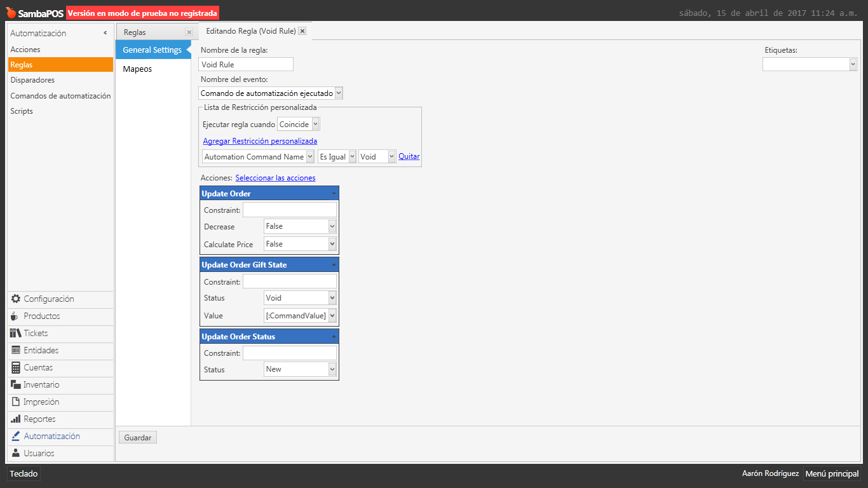Click the Tickets books icon
868x488 pixels.
(16, 333)
